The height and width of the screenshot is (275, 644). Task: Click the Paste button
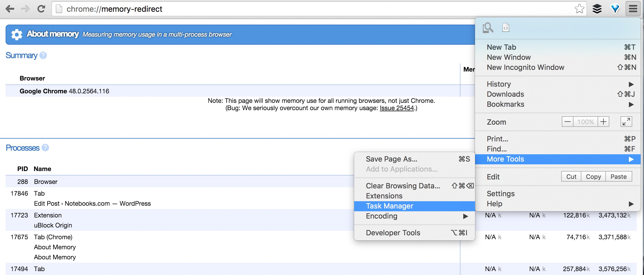click(x=619, y=177)
